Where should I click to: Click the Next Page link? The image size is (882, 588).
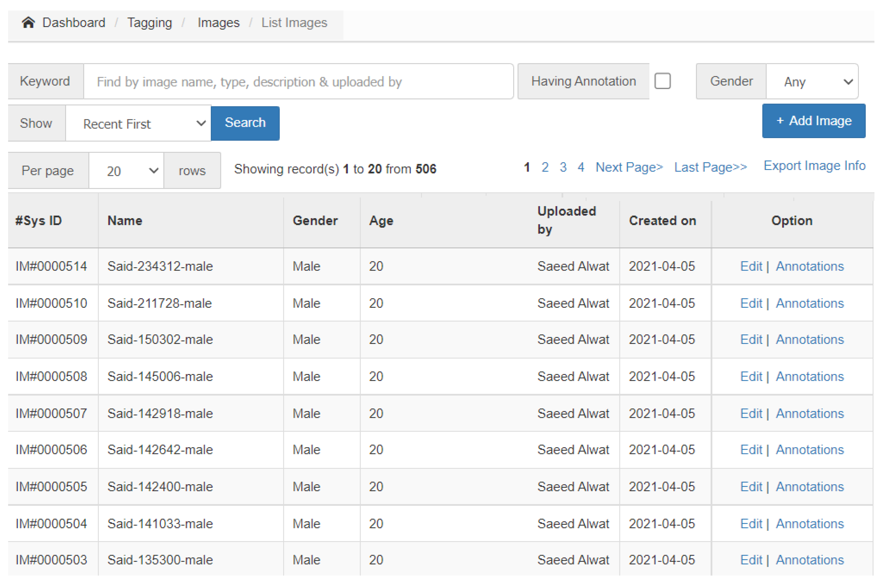(x=629, y=167)
